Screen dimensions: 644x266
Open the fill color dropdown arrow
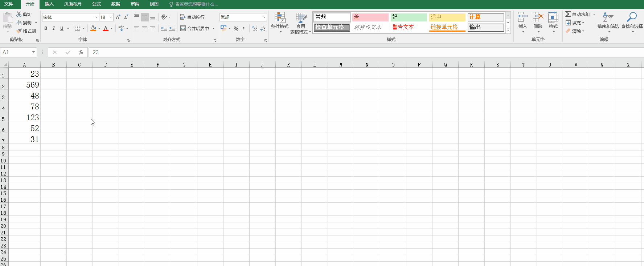point(99,28)
